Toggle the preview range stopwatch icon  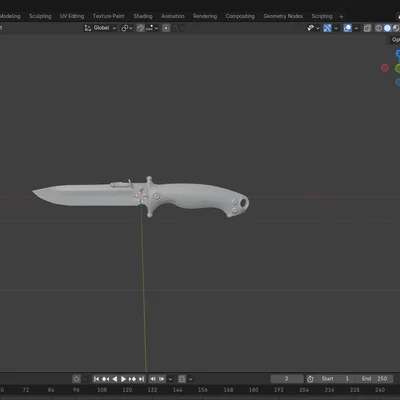coord(310,379)
